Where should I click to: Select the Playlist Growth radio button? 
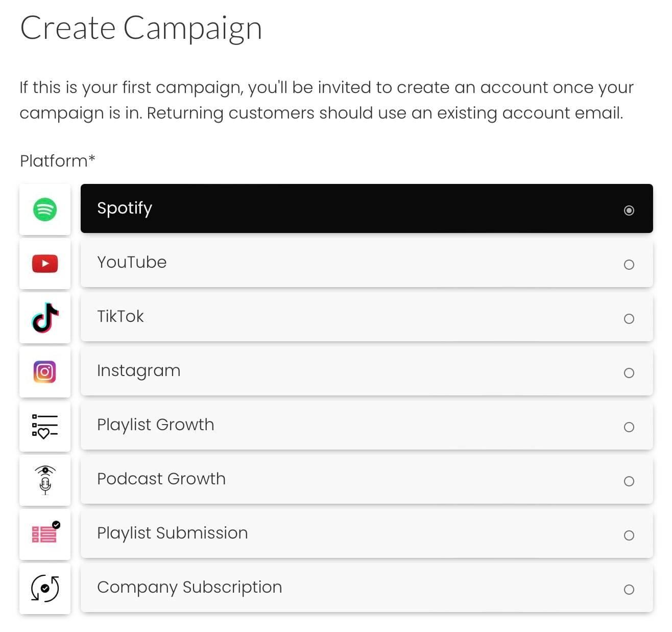click(629, 427)
